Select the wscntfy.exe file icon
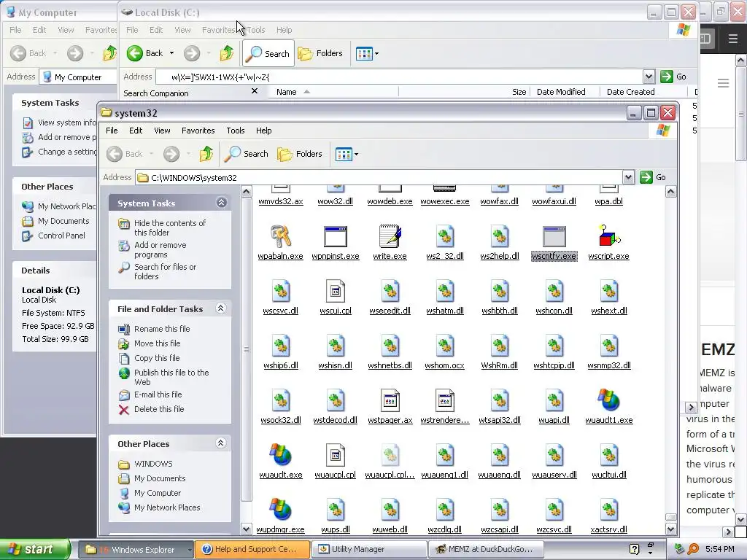Screen dimensions: 747x560 pos(554,237)
